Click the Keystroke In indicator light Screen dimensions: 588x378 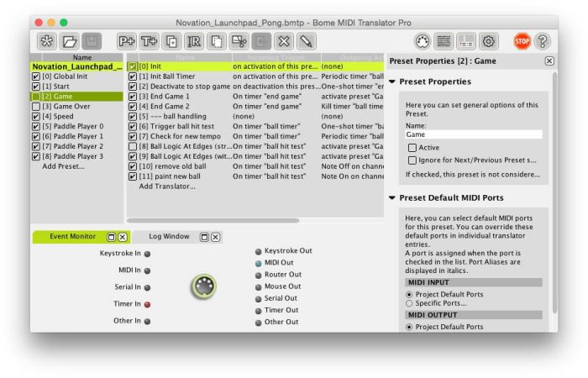pyautogui.click(x=147, y=254)
